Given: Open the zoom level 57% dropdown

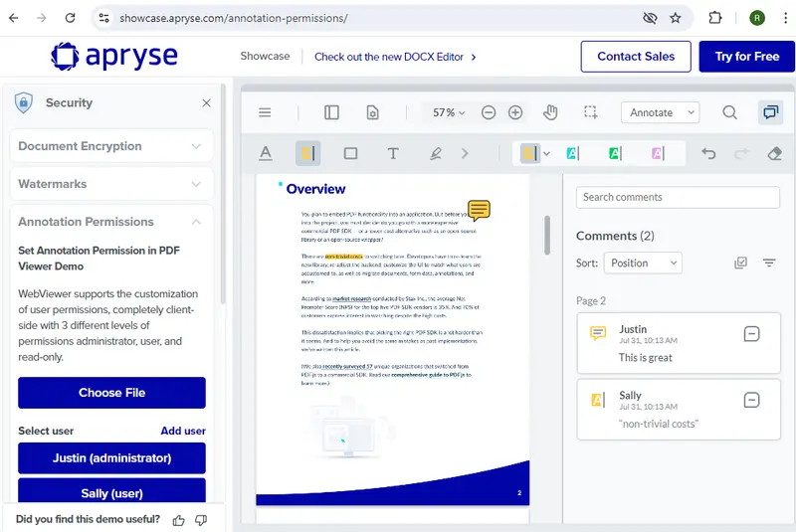Looking at the screenshot, I should click(449, 112).
